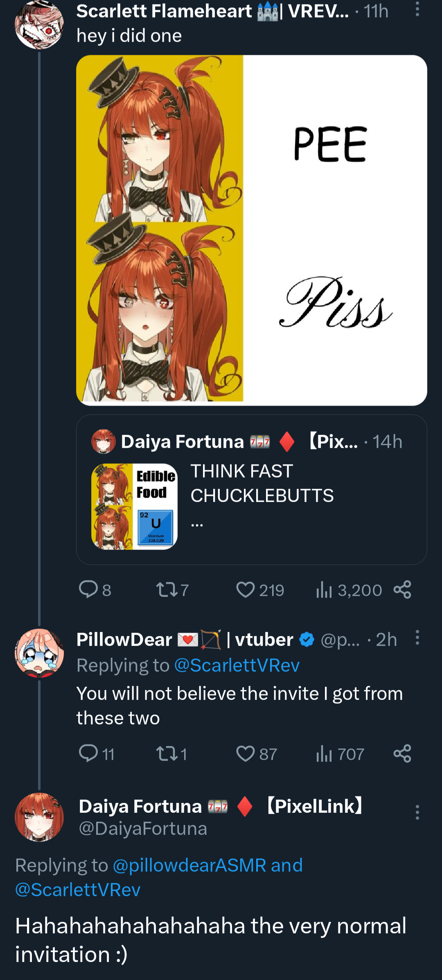Open the @pillowdearASMR mention link
Screen dimensions: 442x980
(x=189, y=865)
